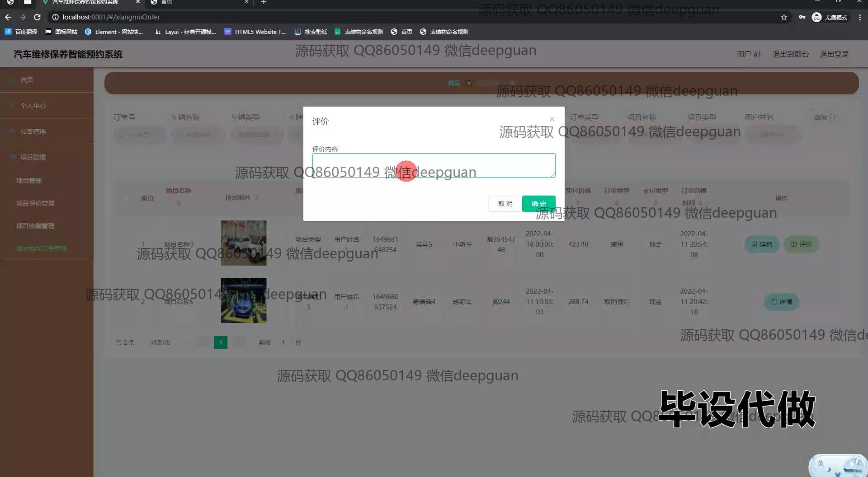This screenshot has height=477, width=868.
Task: Bookmark this page with star icon
Action: point(784,17)
